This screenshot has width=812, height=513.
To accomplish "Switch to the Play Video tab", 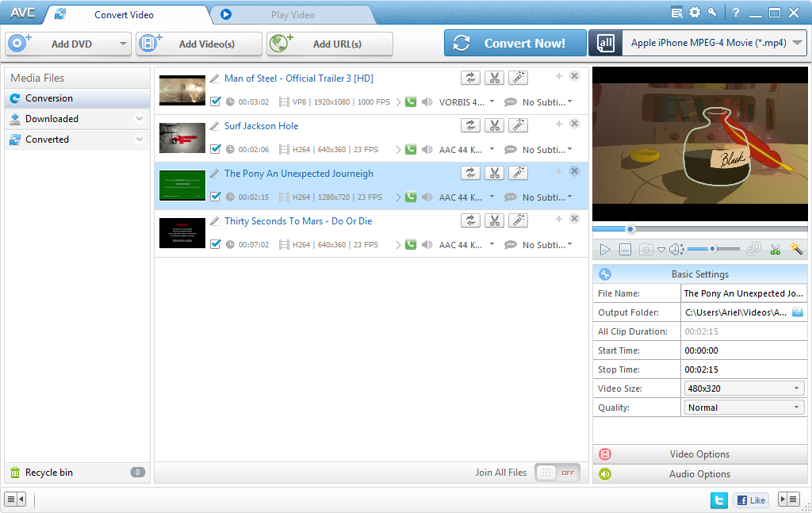I will (293, 14).
